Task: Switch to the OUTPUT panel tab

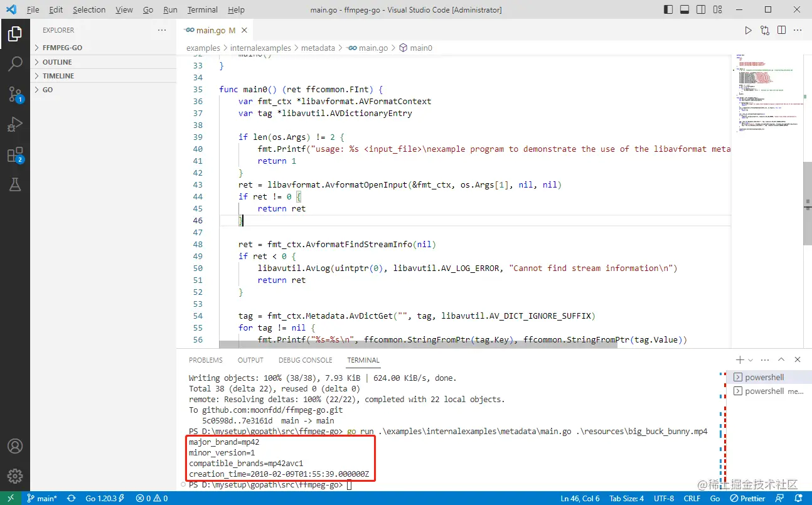Action: pos(250,360)
